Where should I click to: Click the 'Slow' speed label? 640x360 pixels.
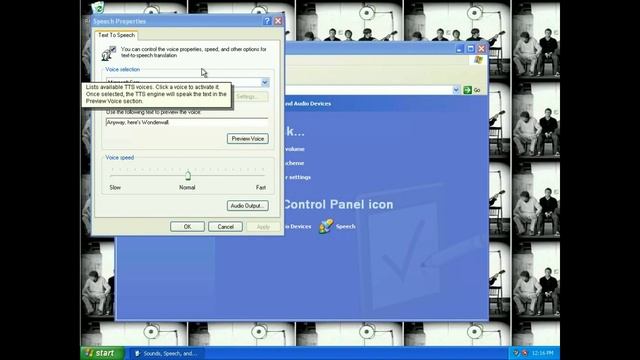115,188
